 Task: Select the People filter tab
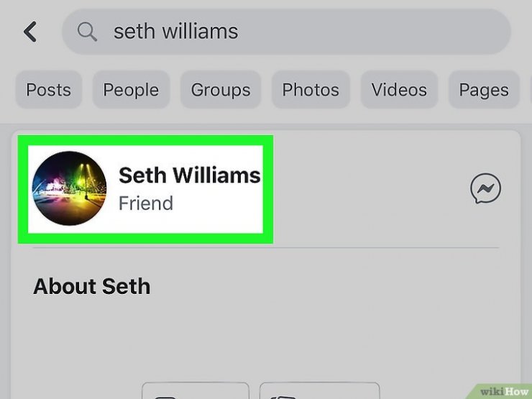click(x=131, y=90)
